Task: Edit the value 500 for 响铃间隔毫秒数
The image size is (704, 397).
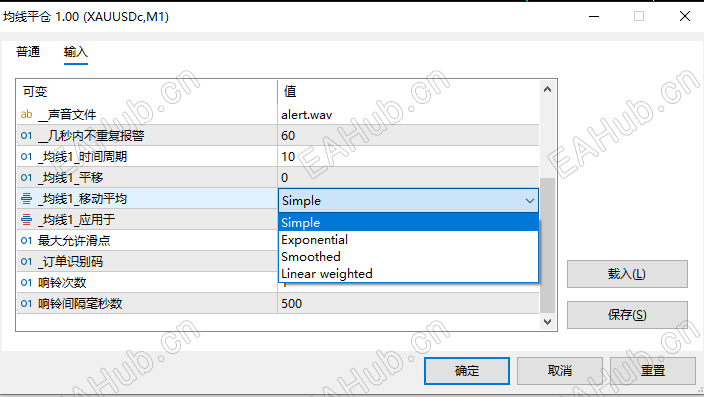Action: (x=408, y=304)
